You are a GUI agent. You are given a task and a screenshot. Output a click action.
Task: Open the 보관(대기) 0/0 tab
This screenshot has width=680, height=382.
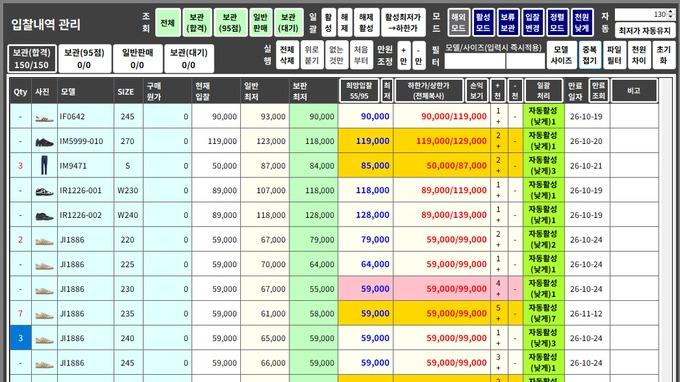pyautogui.click(x=189, y=59)
